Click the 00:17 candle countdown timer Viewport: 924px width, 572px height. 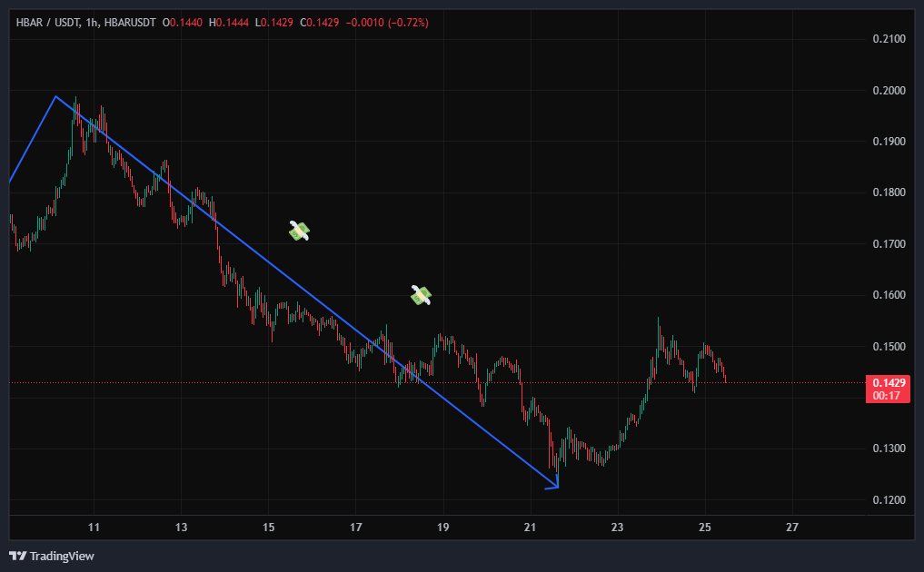pyautogui.click(x=887, y=396)
